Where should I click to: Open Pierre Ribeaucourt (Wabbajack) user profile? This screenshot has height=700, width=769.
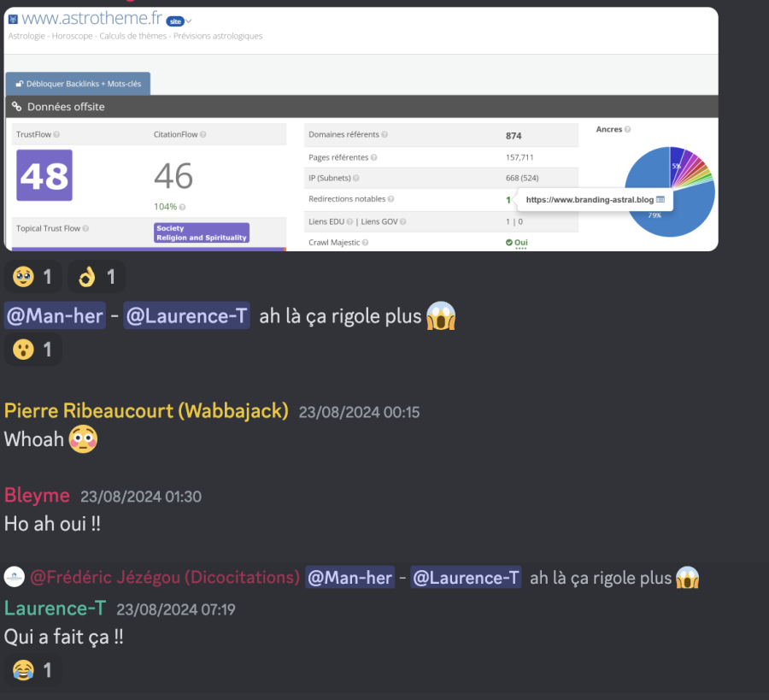click(x=146, y=410)
